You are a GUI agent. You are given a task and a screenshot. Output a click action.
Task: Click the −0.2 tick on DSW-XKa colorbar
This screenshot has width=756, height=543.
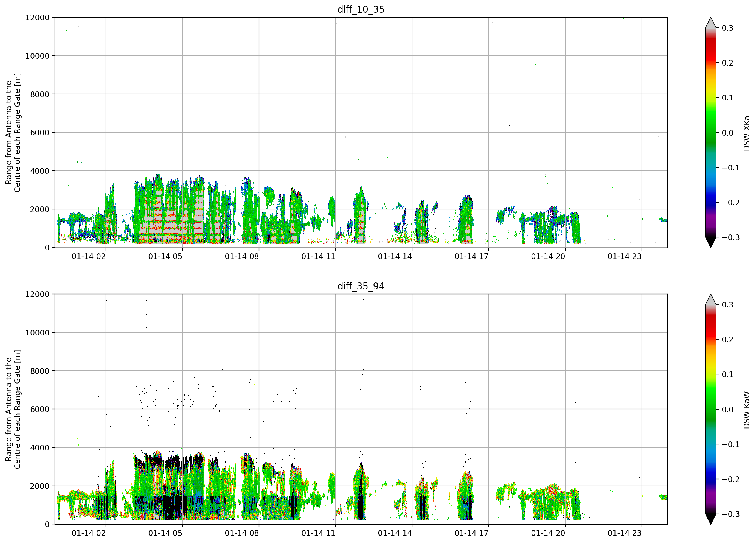pyautogui.click(x=731, y=203)
